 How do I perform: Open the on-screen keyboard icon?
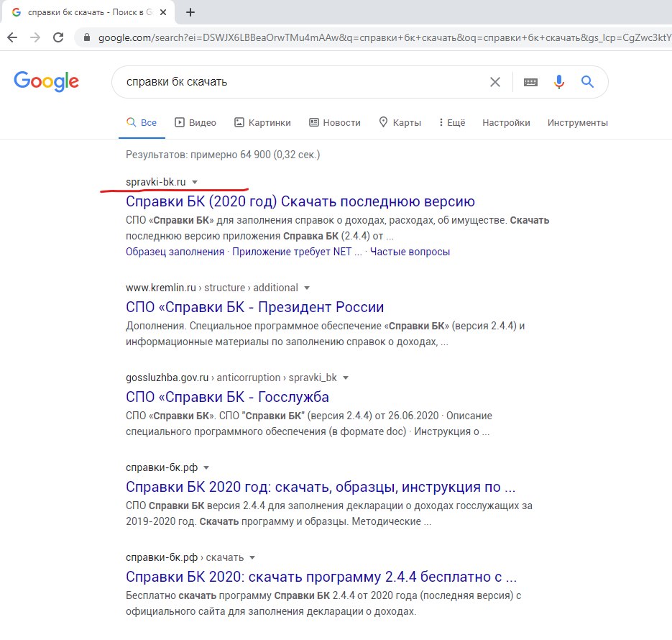click(530, 82)
